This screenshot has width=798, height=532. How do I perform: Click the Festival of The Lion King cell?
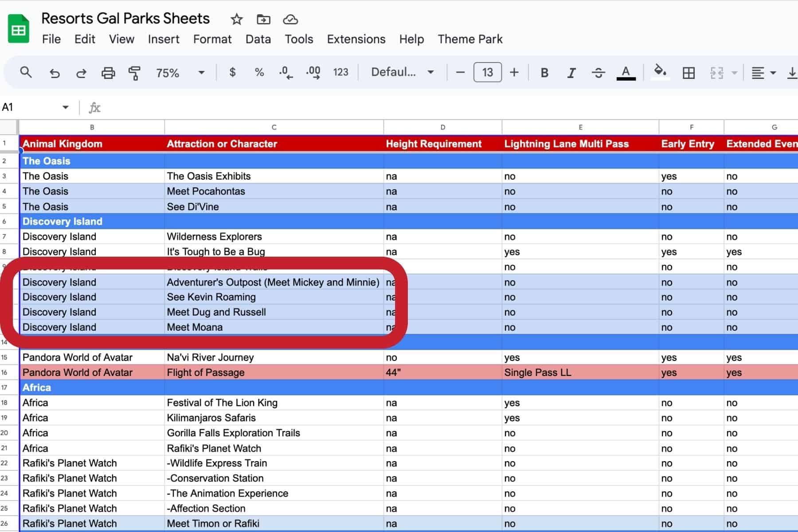[x=274, y=403]
